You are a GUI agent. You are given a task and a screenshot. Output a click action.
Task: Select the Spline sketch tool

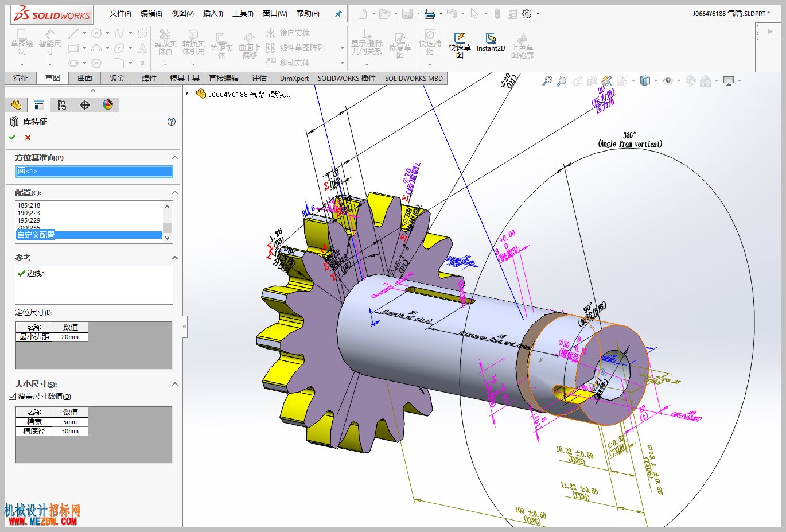coord(119,33)
